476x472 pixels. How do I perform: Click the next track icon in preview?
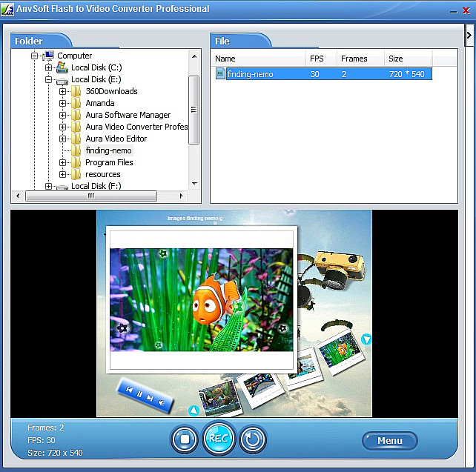[150, 398]
